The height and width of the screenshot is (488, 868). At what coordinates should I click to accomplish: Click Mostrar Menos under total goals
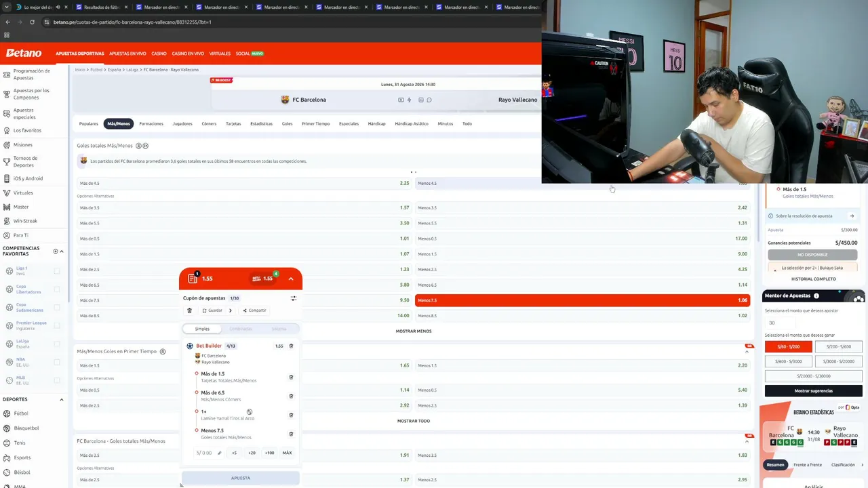click(414, 331)
